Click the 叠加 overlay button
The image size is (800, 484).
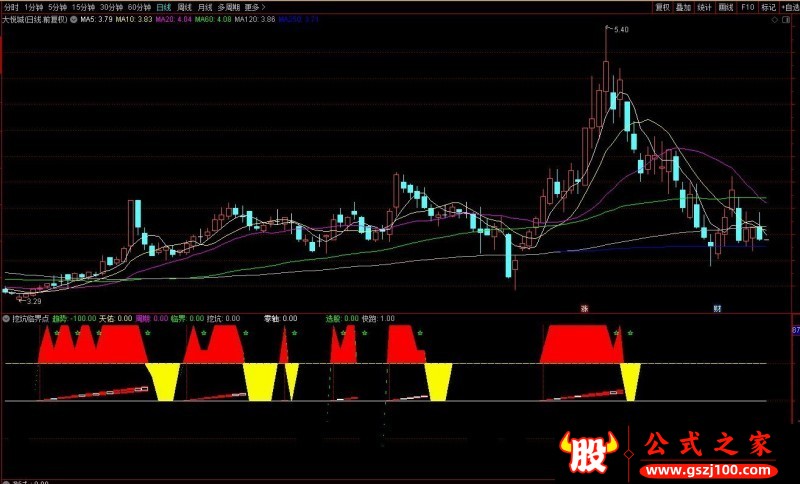point(683,7)
